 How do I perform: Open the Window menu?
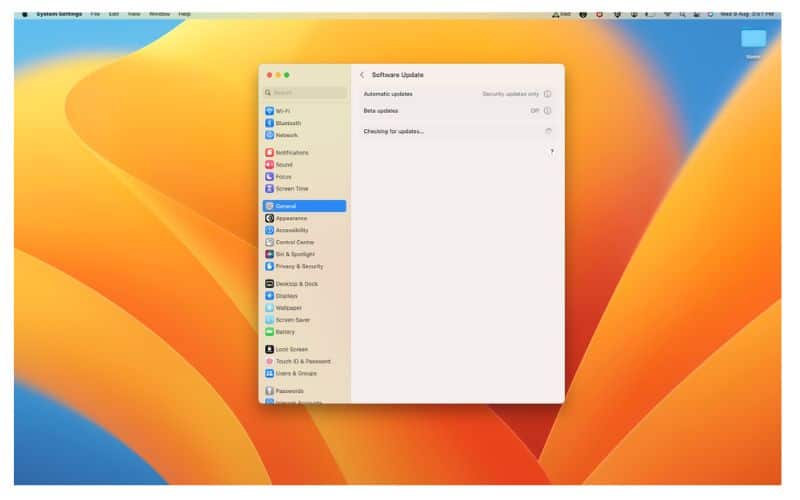(159, 14)
